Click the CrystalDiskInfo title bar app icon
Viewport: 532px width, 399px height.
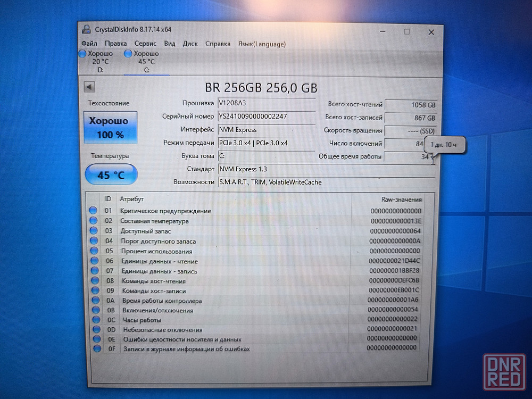(87, 30)
